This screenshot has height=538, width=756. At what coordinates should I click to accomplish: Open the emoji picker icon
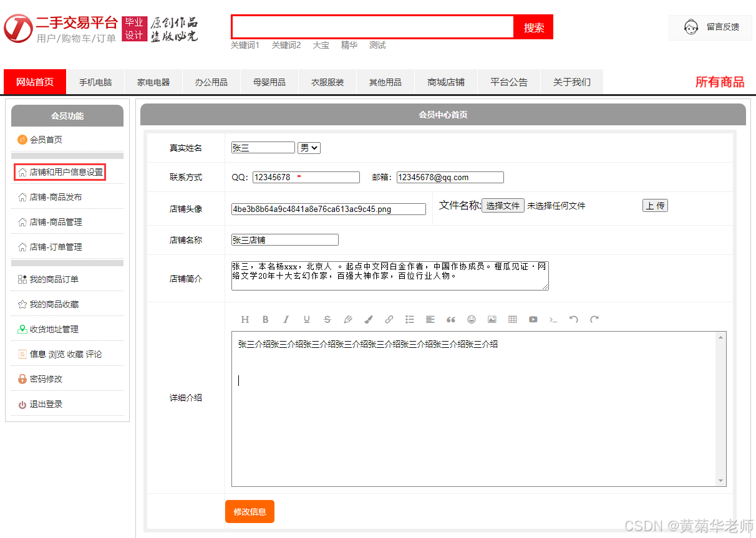click(x=472, y=319)
